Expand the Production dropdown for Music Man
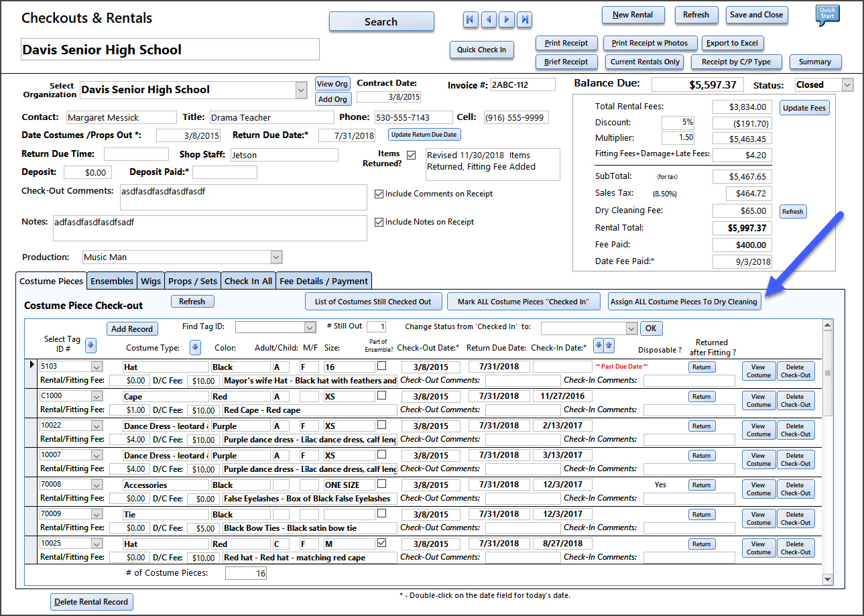Viewport: 864px width, 616px height. coord(276,257)
